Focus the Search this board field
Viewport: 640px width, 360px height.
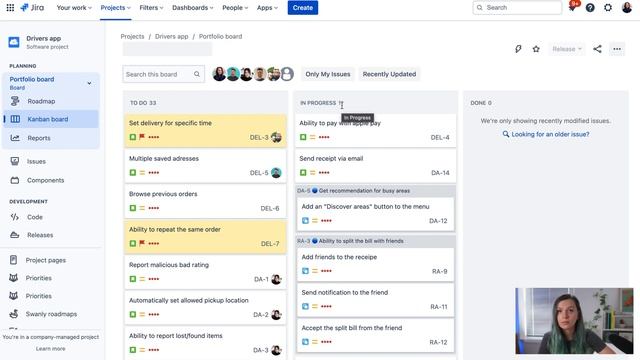tap(163, 74)
